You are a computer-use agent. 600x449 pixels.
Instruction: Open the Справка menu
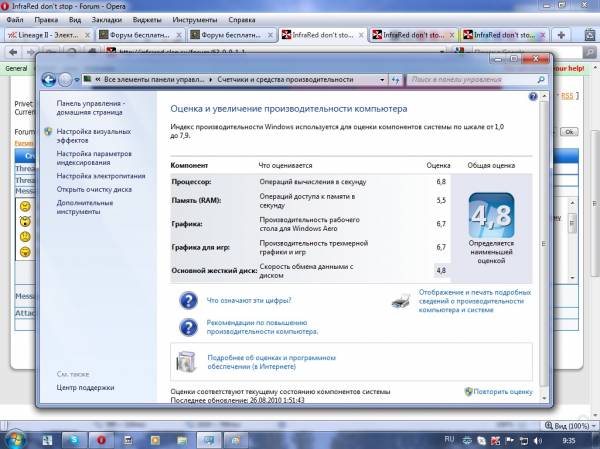(x=242, y=20)
